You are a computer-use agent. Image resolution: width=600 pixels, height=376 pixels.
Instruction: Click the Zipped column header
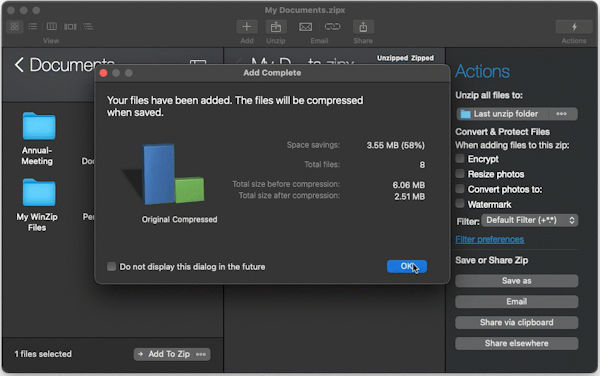422,58
